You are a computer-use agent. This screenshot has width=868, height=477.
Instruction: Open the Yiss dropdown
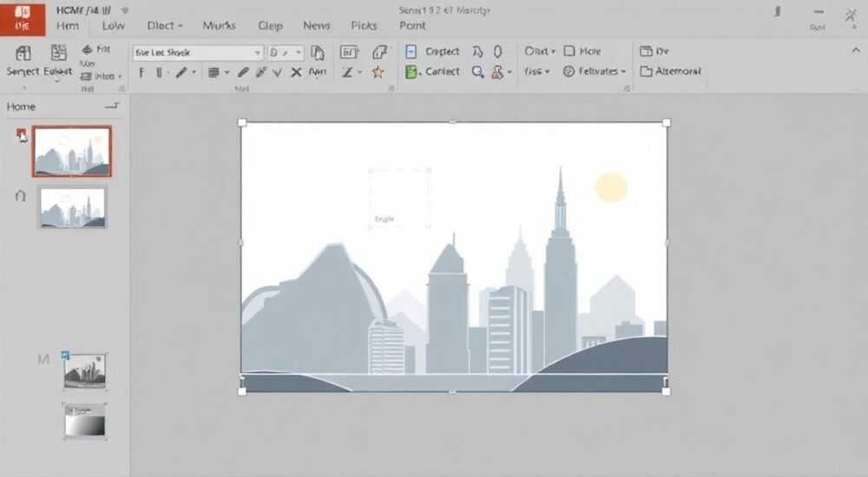click(x=537, y=71)
